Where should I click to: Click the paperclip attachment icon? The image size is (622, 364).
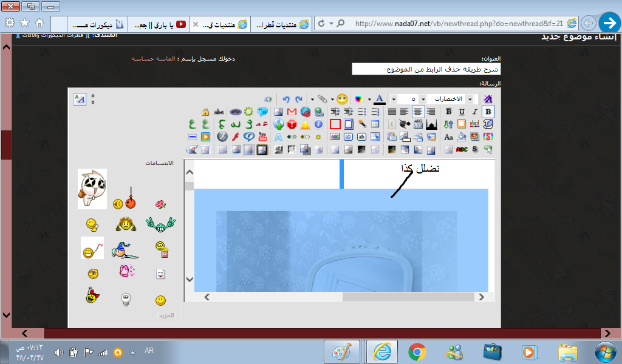[323, 99]
